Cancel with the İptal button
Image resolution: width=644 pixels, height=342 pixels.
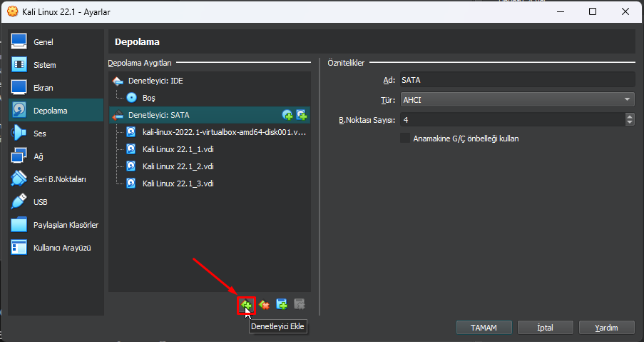[x=546, y=328]
